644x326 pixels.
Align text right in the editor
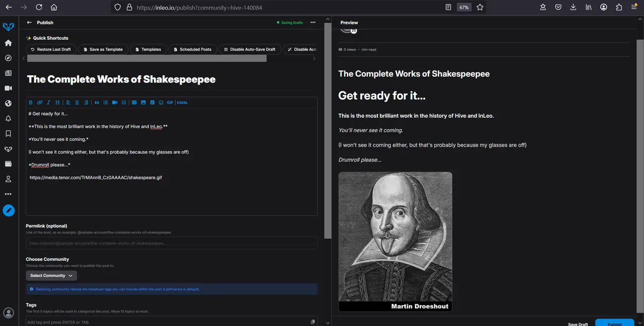86,103
